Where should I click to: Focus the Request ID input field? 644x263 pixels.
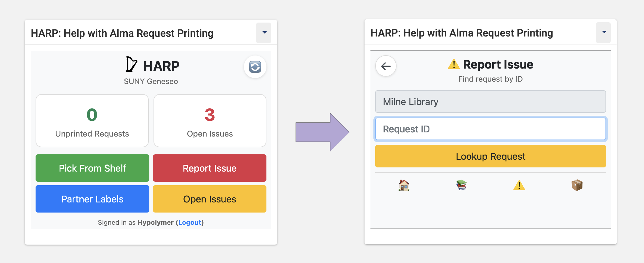490,129
